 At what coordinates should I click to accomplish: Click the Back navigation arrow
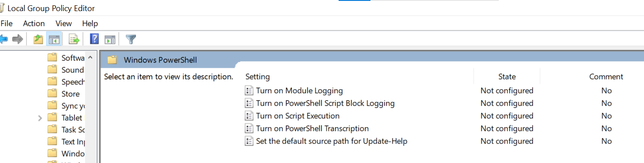[4, 39]
